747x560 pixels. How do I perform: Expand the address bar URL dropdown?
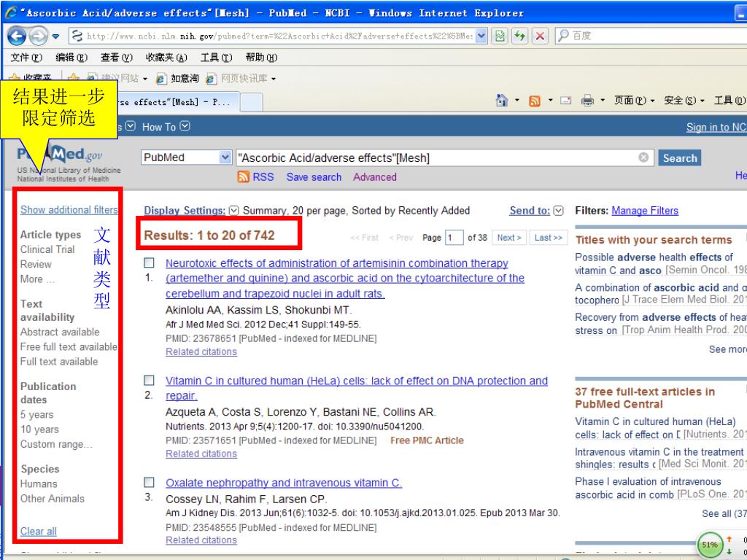tap(481, 36)
